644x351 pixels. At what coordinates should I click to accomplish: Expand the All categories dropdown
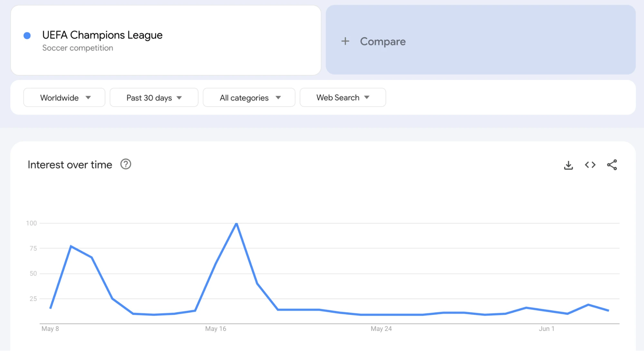pyautogui.click(x=249, y=97)
